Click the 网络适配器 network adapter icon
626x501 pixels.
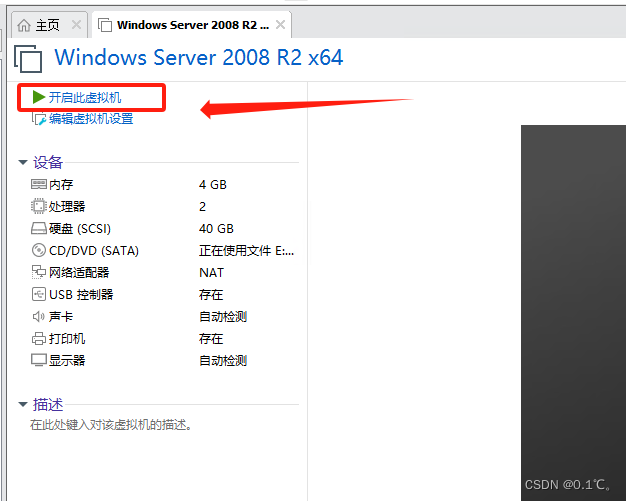(x=39, y=272)
